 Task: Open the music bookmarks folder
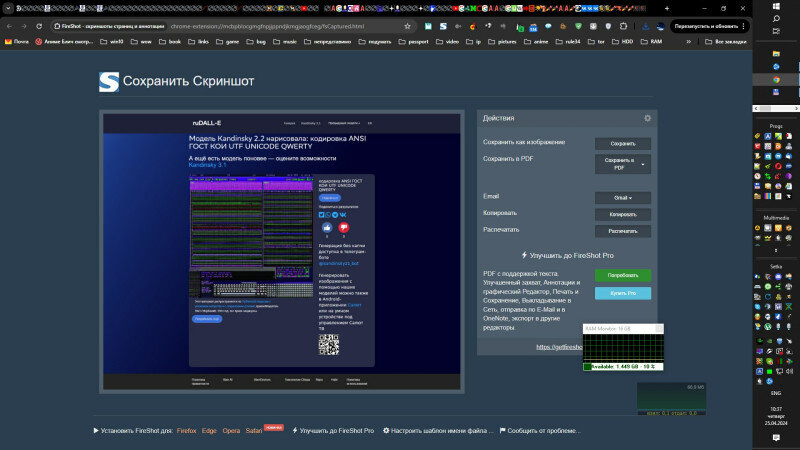coord(285,42)
